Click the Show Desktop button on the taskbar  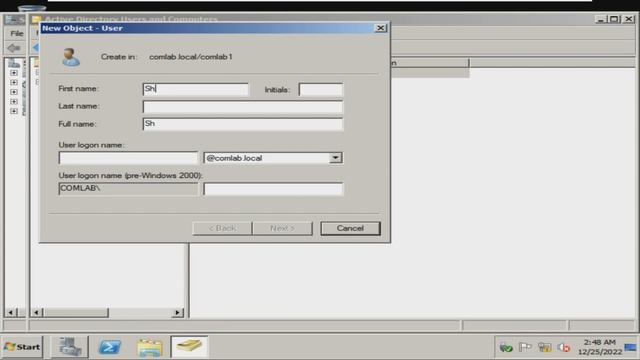pyautogui.click(x=631, y=347)
